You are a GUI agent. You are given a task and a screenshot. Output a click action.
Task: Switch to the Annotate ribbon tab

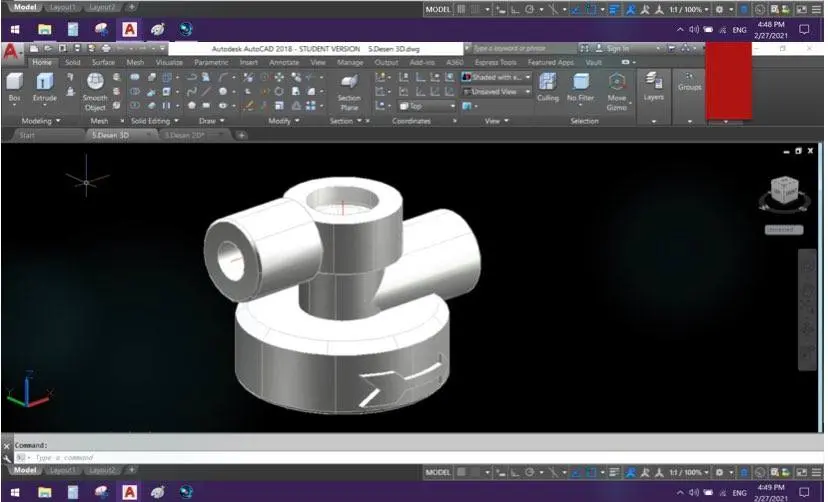[x=284, y=62]
